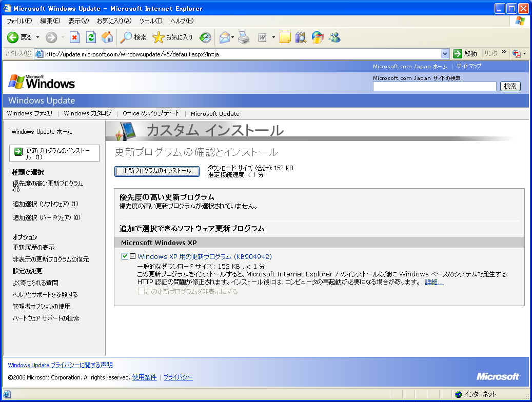Open the History clock icon
Screen dimensions: 532x402
coord(205,37)
